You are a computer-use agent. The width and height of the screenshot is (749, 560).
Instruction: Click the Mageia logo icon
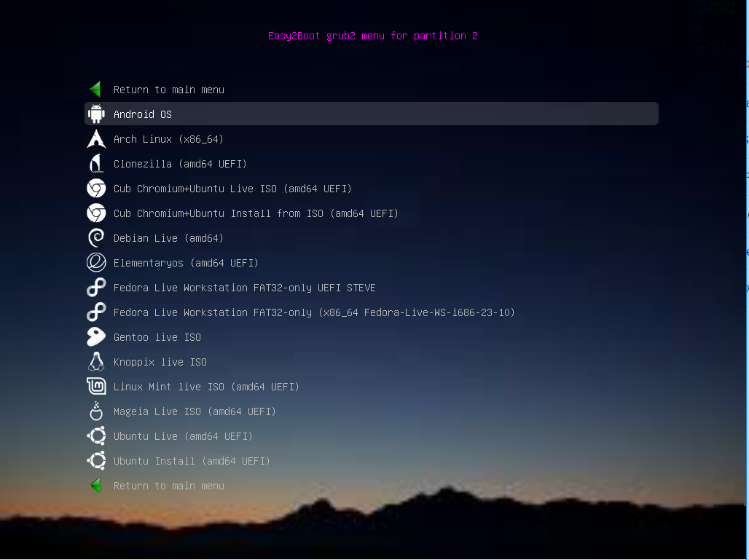click(95, 411)
